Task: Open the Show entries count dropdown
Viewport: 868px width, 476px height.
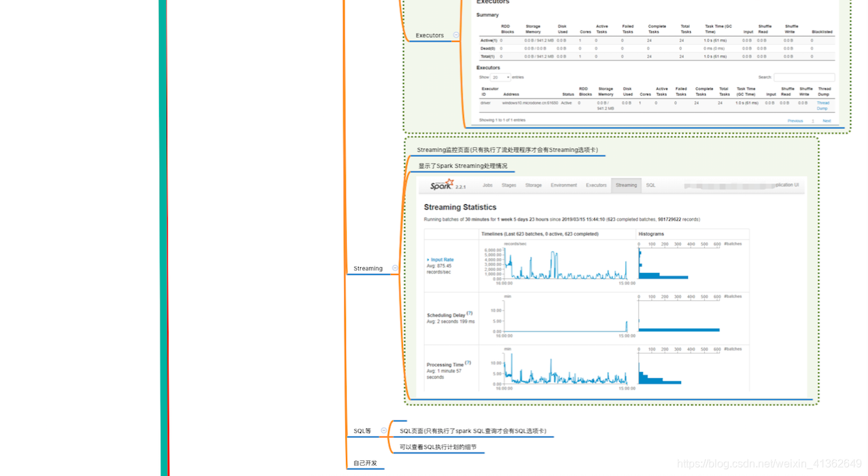Action: coord(500,77)
